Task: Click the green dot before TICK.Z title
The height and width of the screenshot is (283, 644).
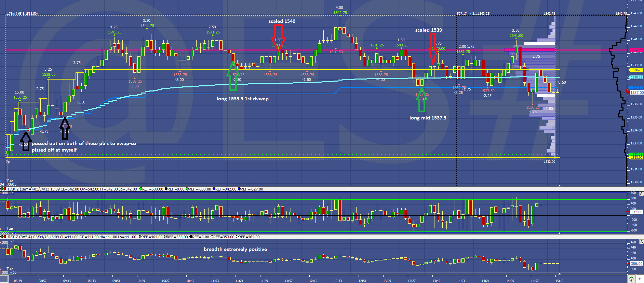Action: [x=2, y=189]
